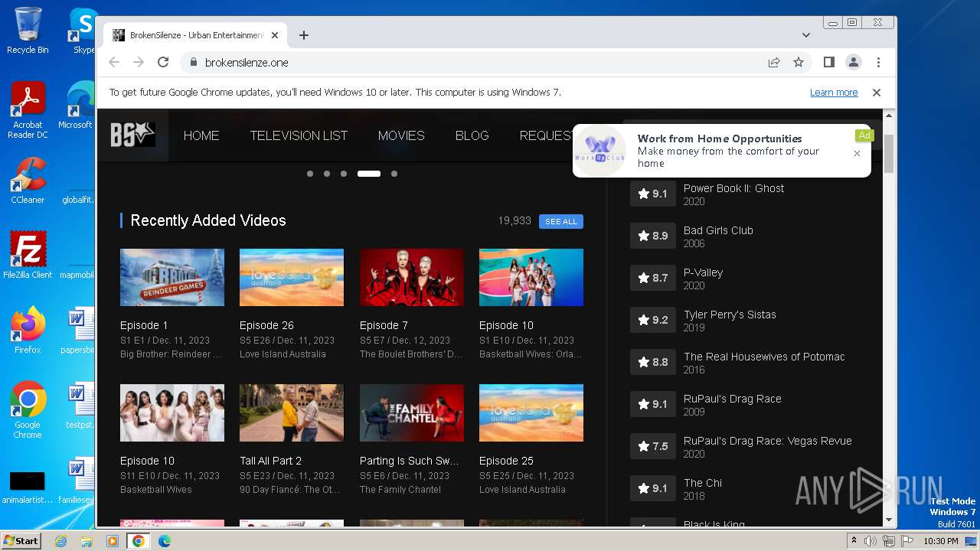Open The Real Housewives of Potomac
Screen dimensions: 980x551
[x=764, y=357]
